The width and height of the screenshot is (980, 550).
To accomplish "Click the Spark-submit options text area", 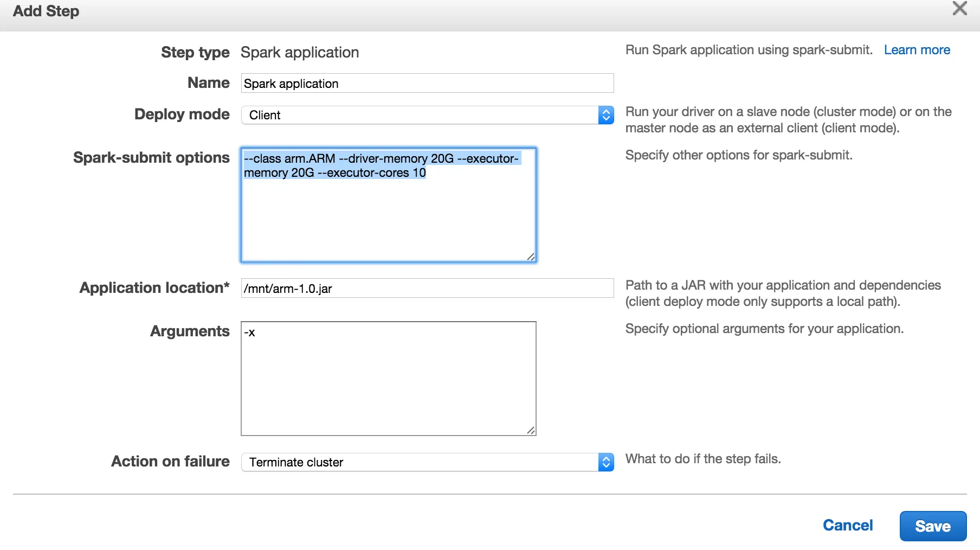I will point(389,205).
